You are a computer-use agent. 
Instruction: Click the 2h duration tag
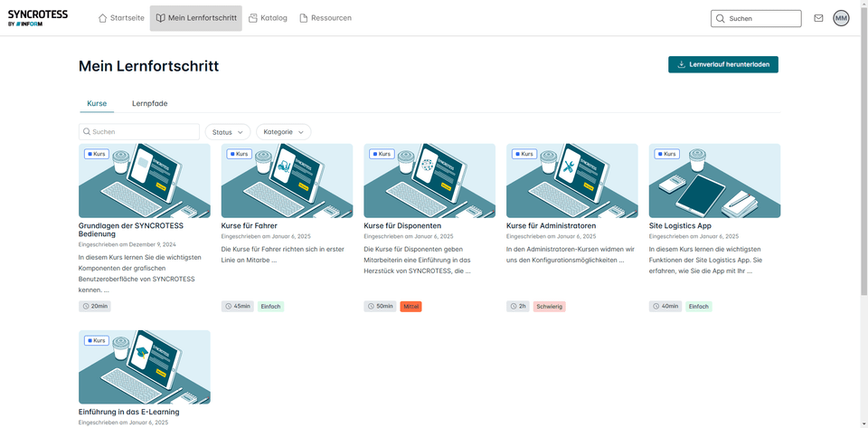(x=517, y=306)
